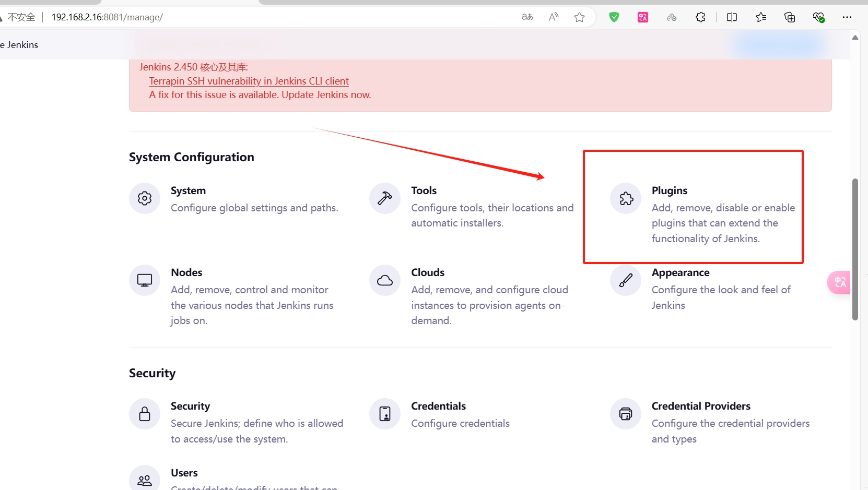Click the browser translate page icon

[527, 17]
